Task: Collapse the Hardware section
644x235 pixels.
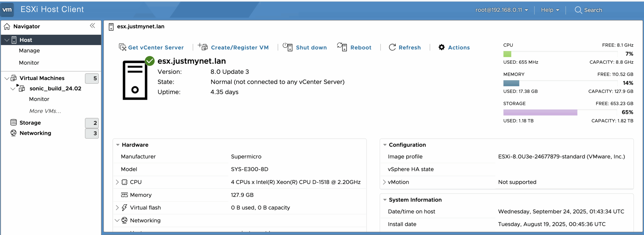Action: [118, 145]
